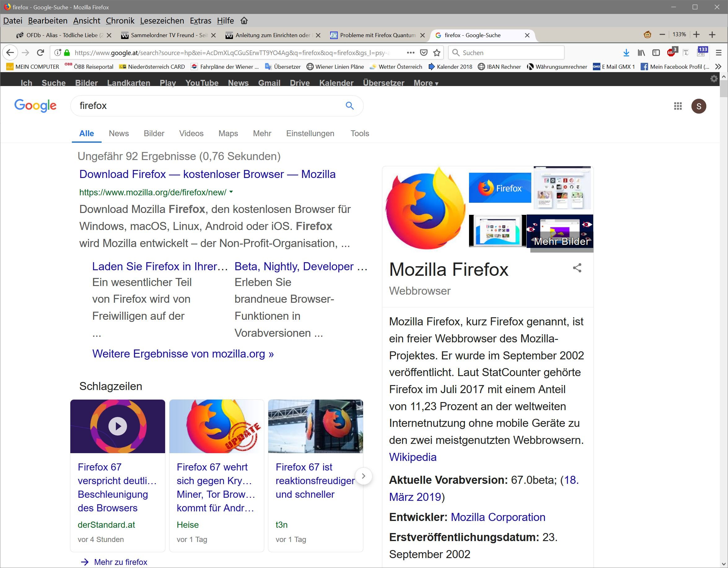The height and width of the screenshot is (568, 728).
Task: Switch to Bilder search tab
Action: coord(154,133)
